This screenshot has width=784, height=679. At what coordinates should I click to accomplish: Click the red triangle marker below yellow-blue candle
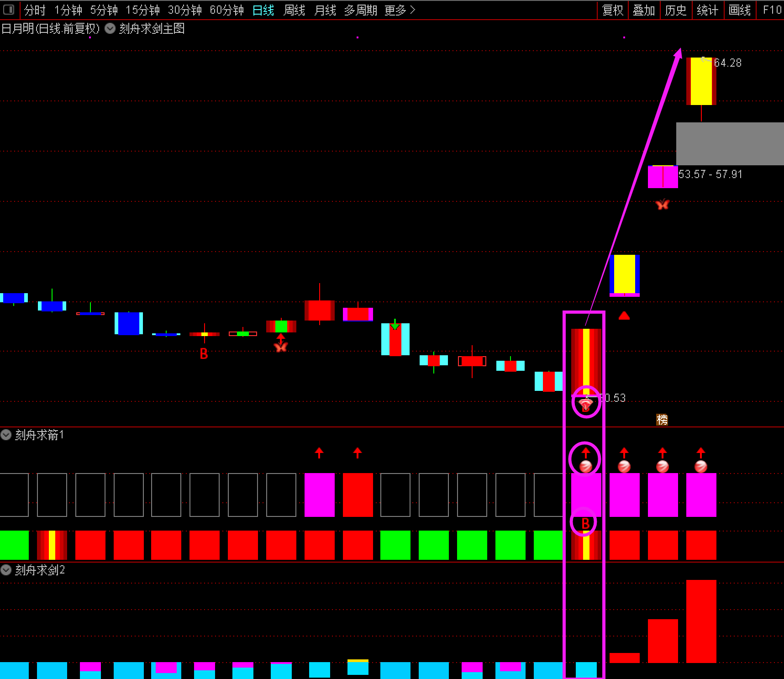(624, 315)
